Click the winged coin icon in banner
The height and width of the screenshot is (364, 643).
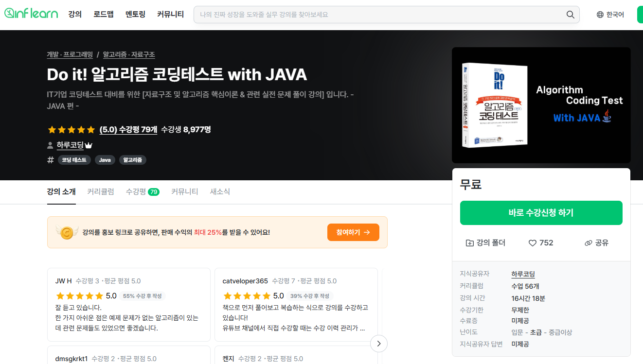67,232
